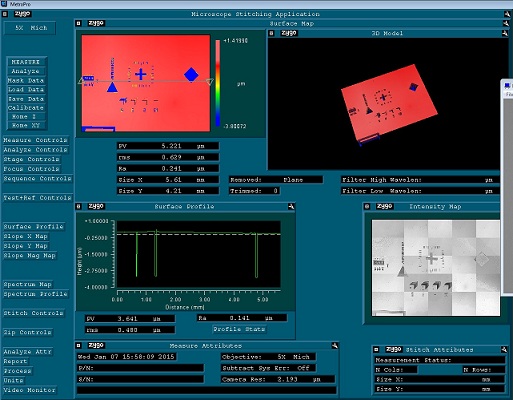Toggle the Subtract Sys Err Off setting
Viewport: 513px width, 400px height.
coord(268,368)
